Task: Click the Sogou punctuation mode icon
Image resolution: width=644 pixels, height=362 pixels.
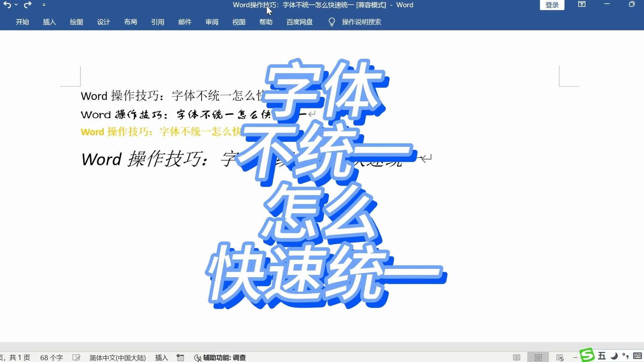Action: [625, 356]
